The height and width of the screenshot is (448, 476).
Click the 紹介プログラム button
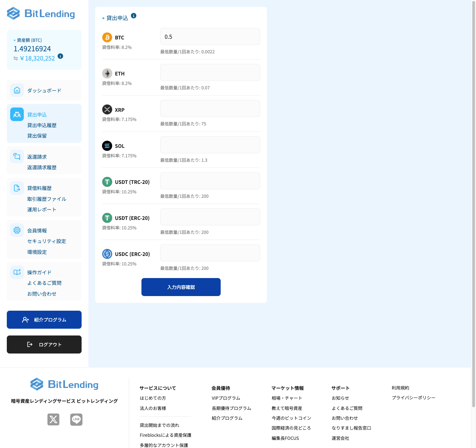44,320
